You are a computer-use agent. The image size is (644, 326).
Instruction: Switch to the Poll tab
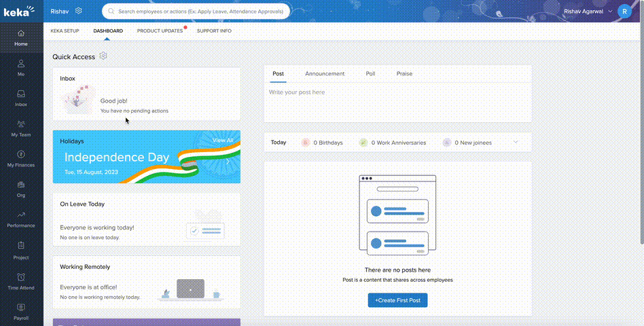pyautogui.click(x=370, y=73)
